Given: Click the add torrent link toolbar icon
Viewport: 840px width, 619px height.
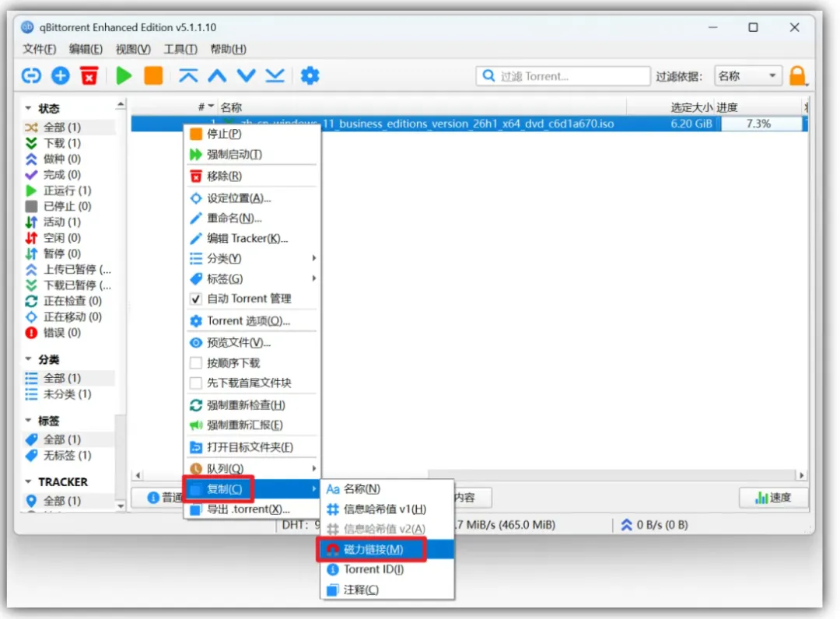Looking at the screenshot, I should pyautogui.click(x=31, y=76).
